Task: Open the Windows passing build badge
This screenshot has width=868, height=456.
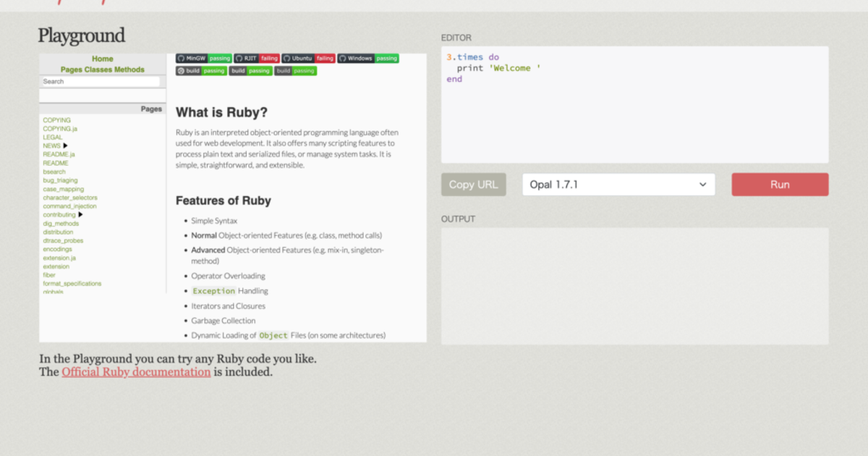Action: (368, 58)
